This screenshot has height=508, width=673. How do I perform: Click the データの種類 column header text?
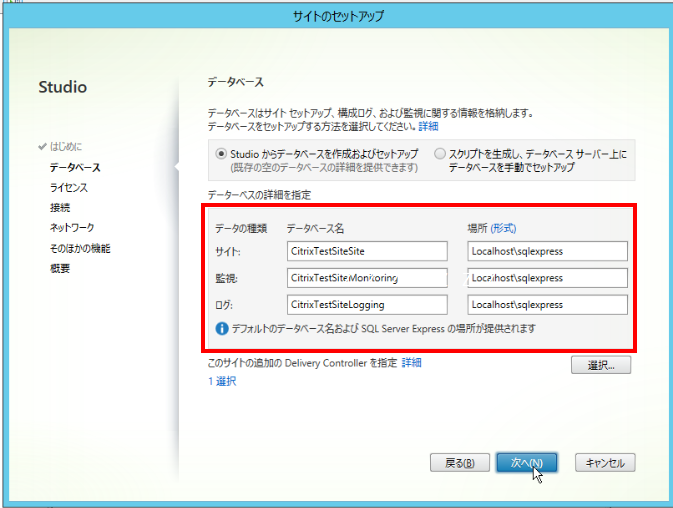241,228
